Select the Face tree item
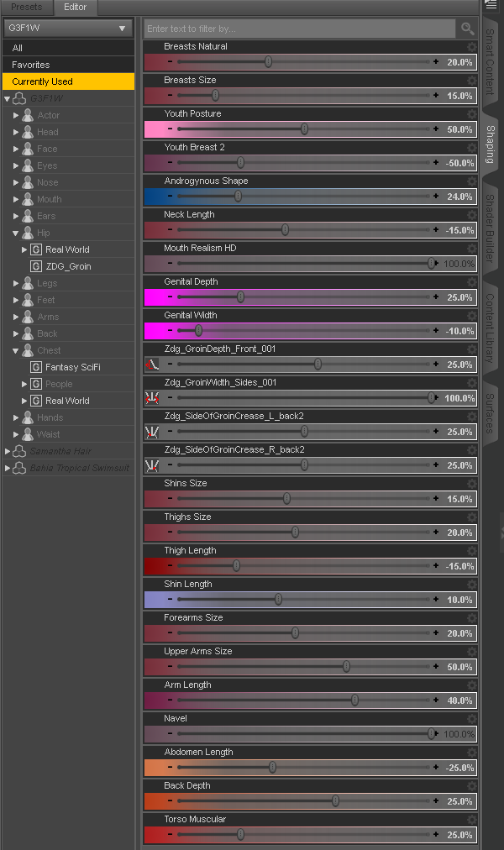This screenshot has width=504, height=850. coord(47,149)
